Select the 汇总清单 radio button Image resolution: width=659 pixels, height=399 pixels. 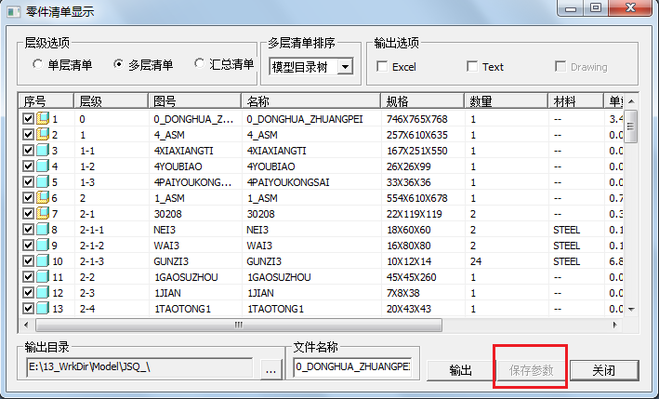click(199, 63)
